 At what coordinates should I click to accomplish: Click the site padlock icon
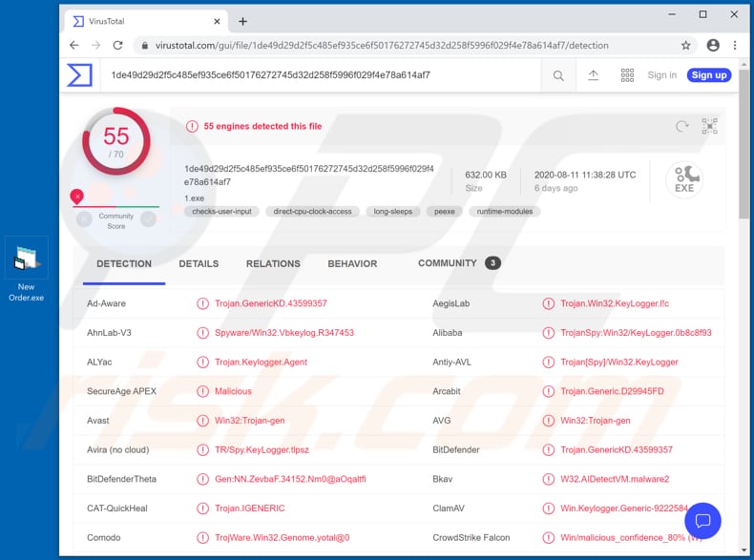pos(144,46)
